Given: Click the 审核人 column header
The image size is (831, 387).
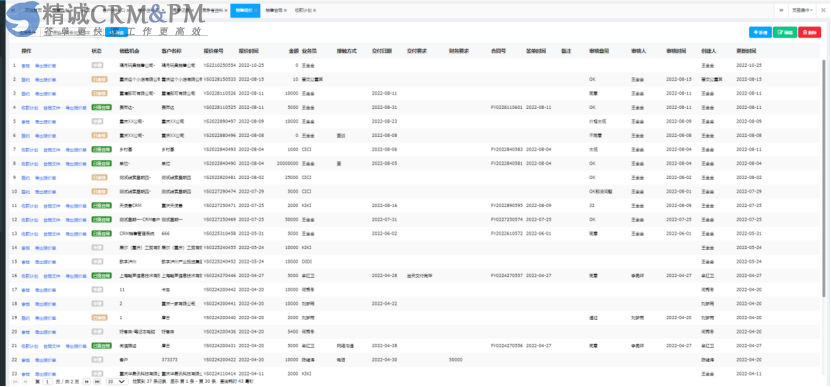Looking at the screenshot, I should click(x=638, y=51).
